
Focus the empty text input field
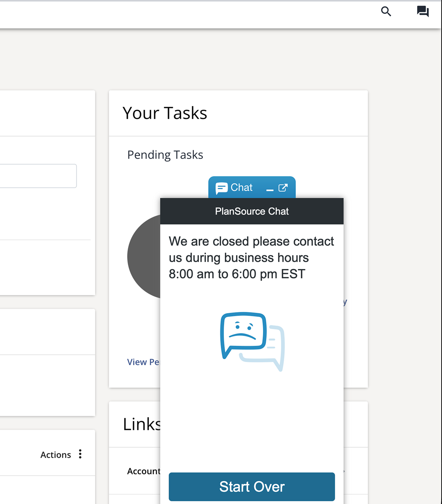[38, 176]
